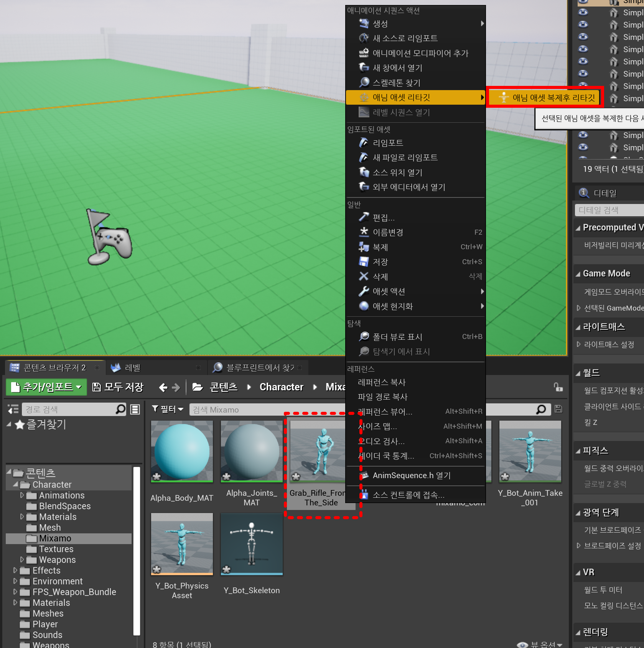Image resolution: width=644 pixels, height=648 pixels.
Task: Switch to 콘텐츠 브라우저 2 tab
Action: tap(54, 368)
